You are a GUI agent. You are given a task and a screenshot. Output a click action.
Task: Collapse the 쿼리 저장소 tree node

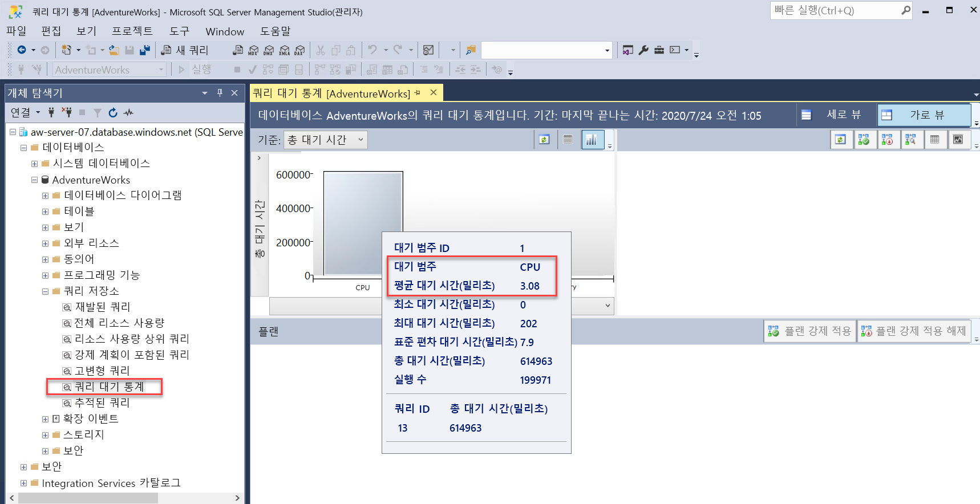(45, 291)
